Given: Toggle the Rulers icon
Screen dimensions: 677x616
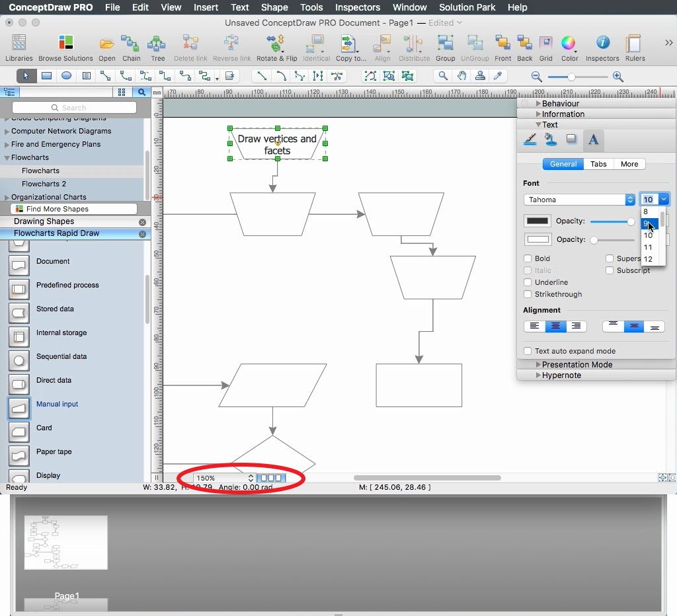Looking at the screenshot, I should click(635, 44).
